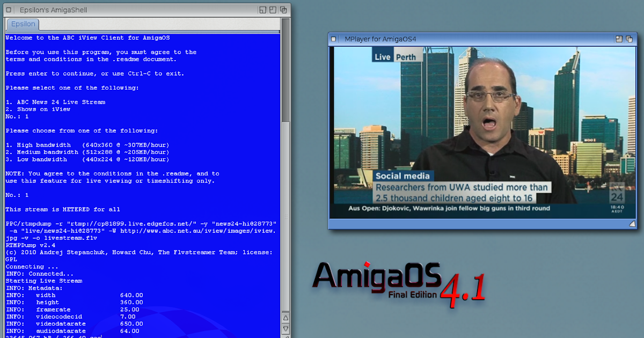Iconify the AmigaShell window
644x338 pixels.
[x=263, y=10]
